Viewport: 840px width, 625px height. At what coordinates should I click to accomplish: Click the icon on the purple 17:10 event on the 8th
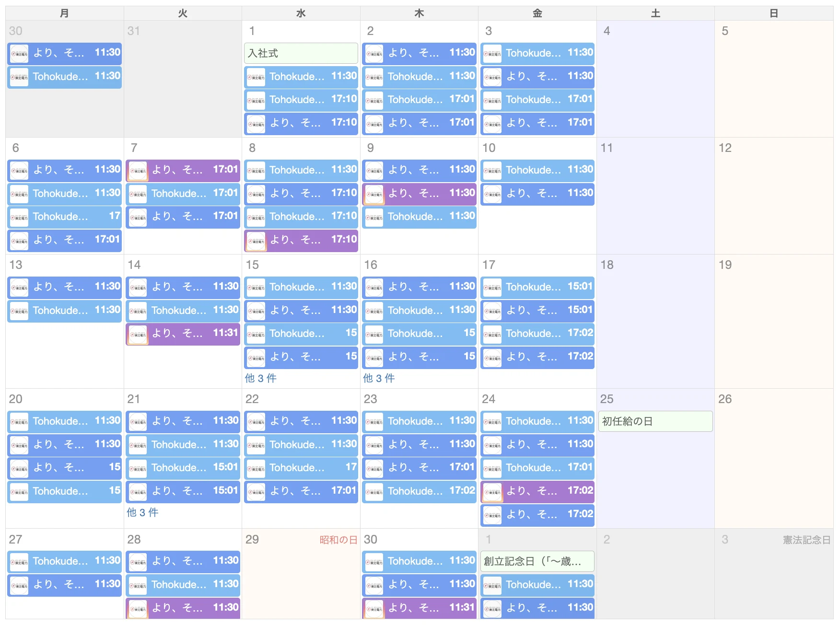256,241
